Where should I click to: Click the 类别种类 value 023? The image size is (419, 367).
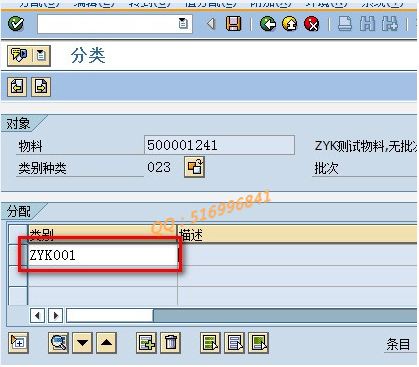159,167
